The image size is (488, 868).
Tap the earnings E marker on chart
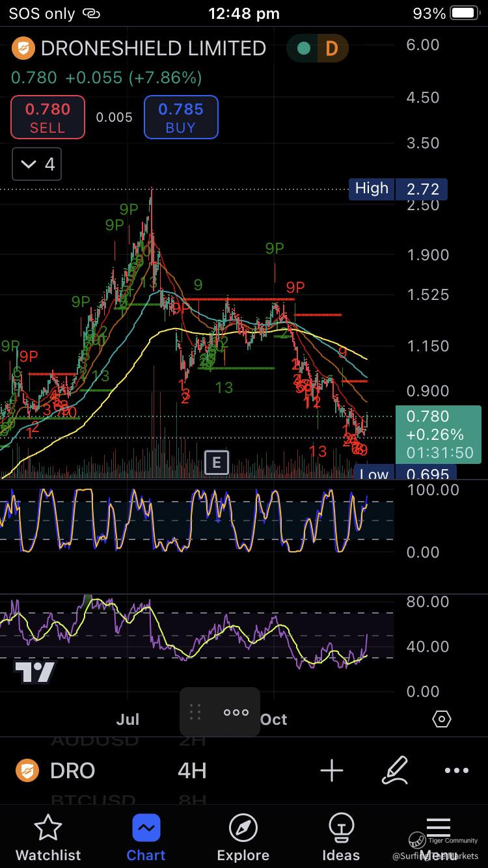217,463
